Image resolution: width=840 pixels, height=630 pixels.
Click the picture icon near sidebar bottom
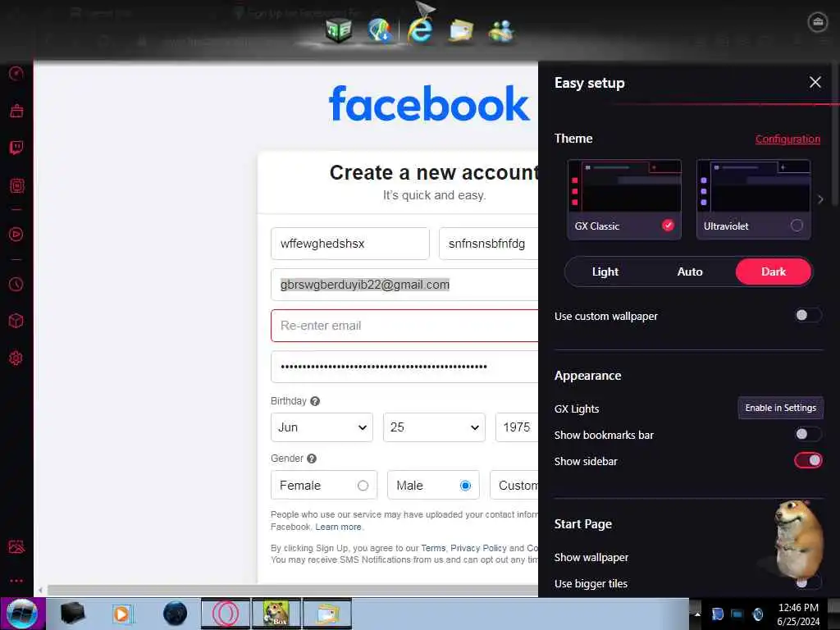(16, 547)
